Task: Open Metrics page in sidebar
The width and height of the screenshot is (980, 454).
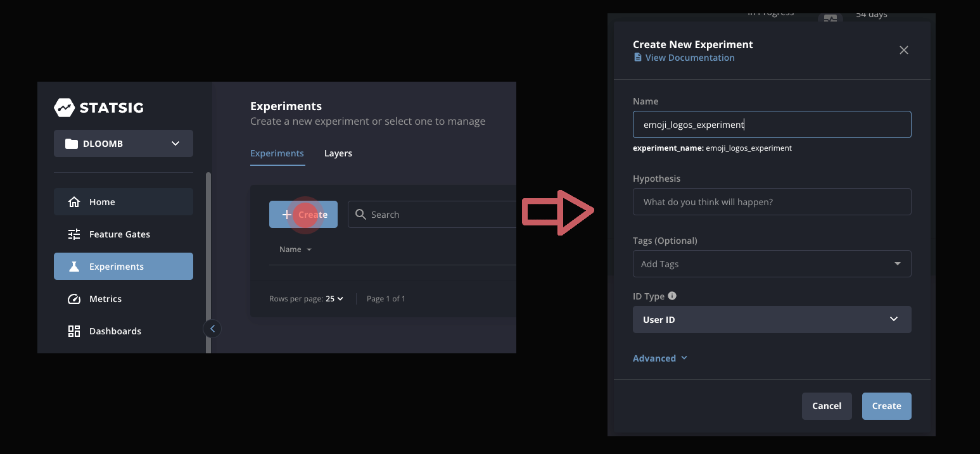Action: (x=124, y=299)
